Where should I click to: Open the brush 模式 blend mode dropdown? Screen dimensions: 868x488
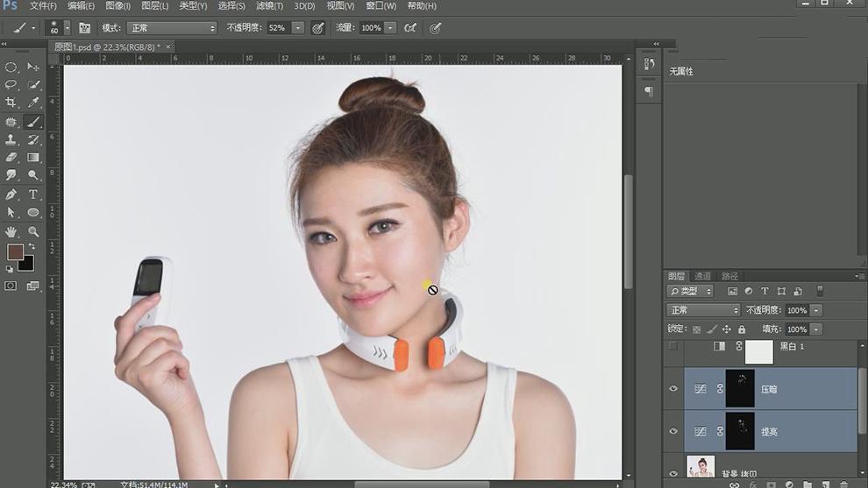pos(172,28)
